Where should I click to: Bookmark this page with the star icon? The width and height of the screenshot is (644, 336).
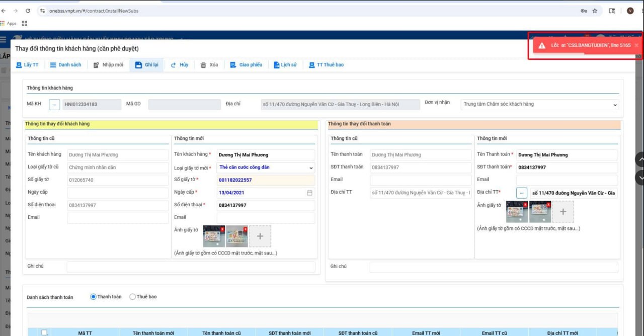pyautogui.click(x=595, y=11)
